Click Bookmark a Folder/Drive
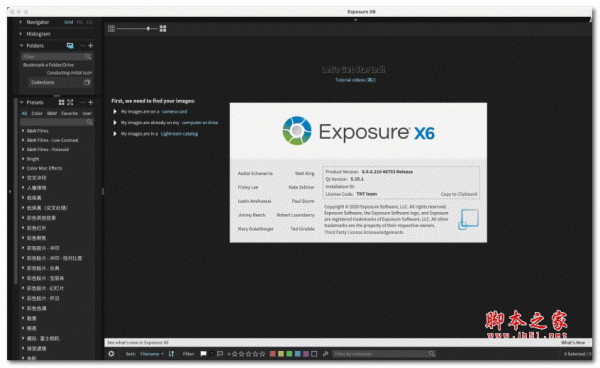Screen dimensions: 600x368 pyautogui.click(x=48, y=65)
